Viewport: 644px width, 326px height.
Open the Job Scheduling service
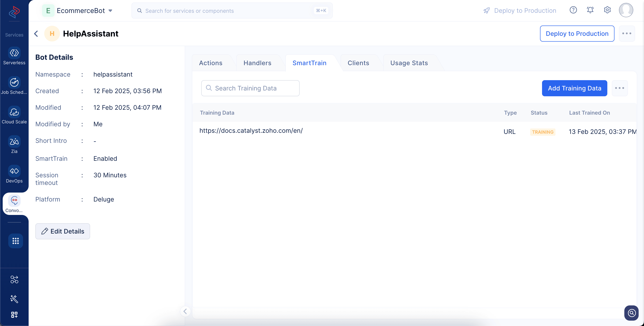(x=14, y=85)
